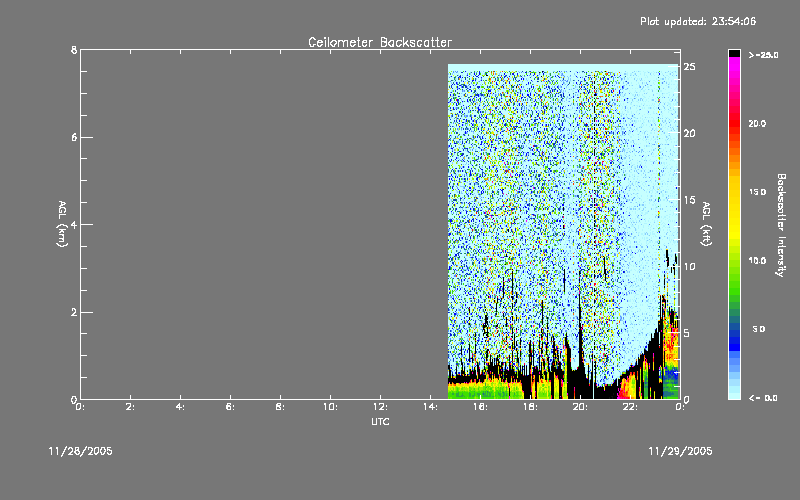Click the 8 km tick label on left axis
This screenshot has width=800, height=500.
coord(74,50)
